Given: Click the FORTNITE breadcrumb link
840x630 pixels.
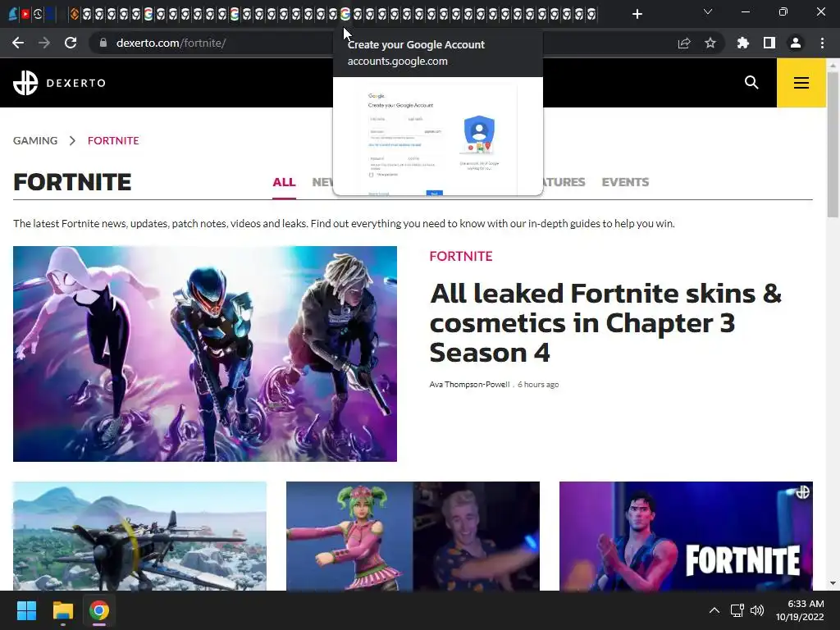Looking at the screenshot, I should (x=113, y=140).
